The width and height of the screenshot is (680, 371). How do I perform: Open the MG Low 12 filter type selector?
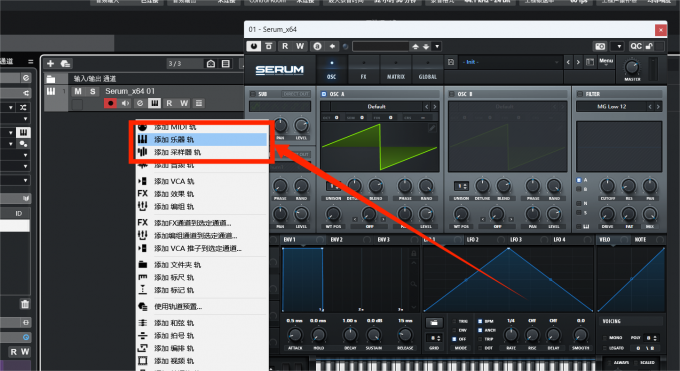click(x=611, y=106)
